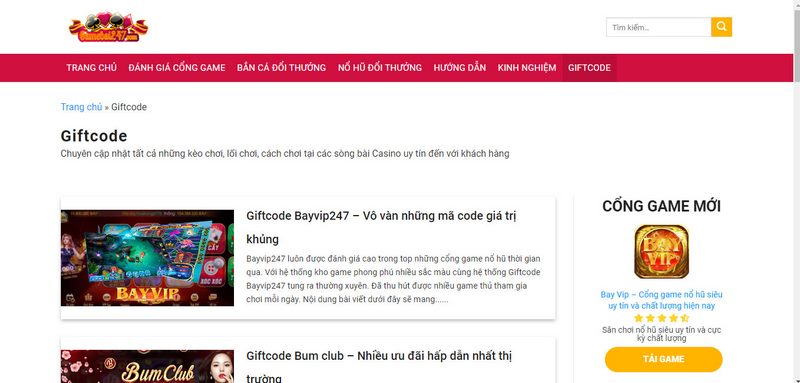
Task: Click the yellow search magnifier button
Action: [x=721, y=27]
